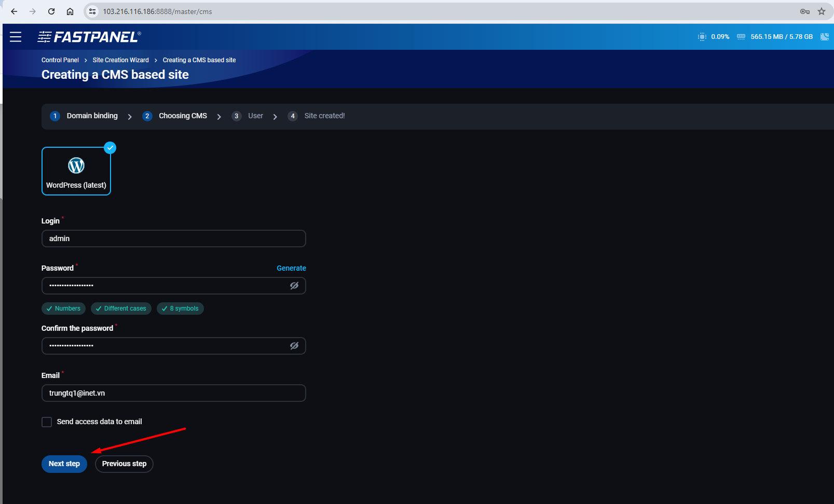This screenshot has width=834, height=504.
Task: Click the 565.15 MB / 5.78 GB value
Action: coord(782,37)
